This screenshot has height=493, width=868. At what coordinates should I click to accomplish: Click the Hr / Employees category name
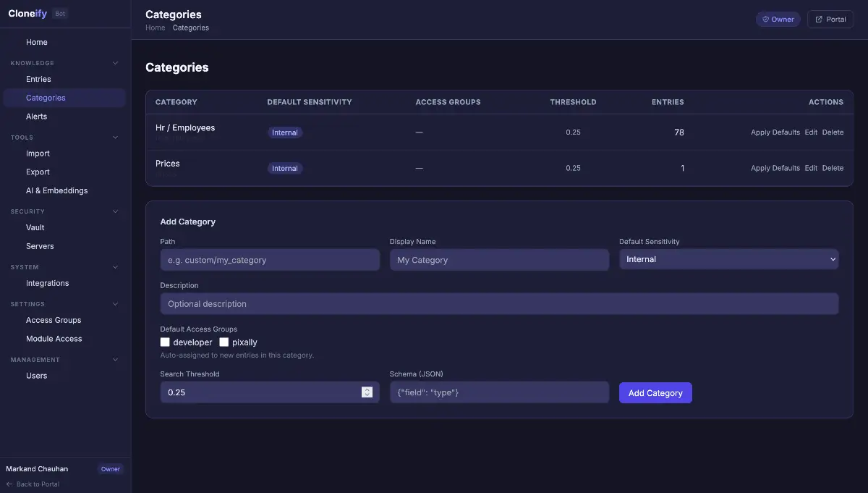click(x=185, y=127)
